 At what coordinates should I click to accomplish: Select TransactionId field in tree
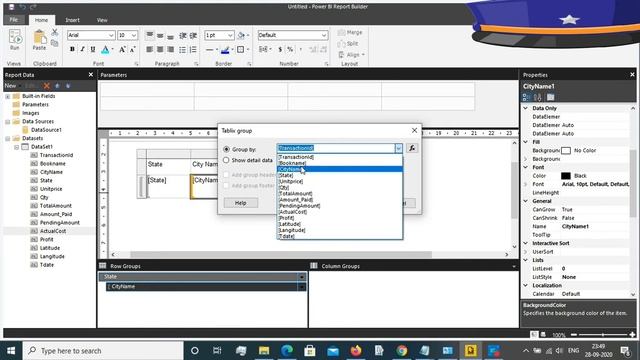(x=56, y=155)
